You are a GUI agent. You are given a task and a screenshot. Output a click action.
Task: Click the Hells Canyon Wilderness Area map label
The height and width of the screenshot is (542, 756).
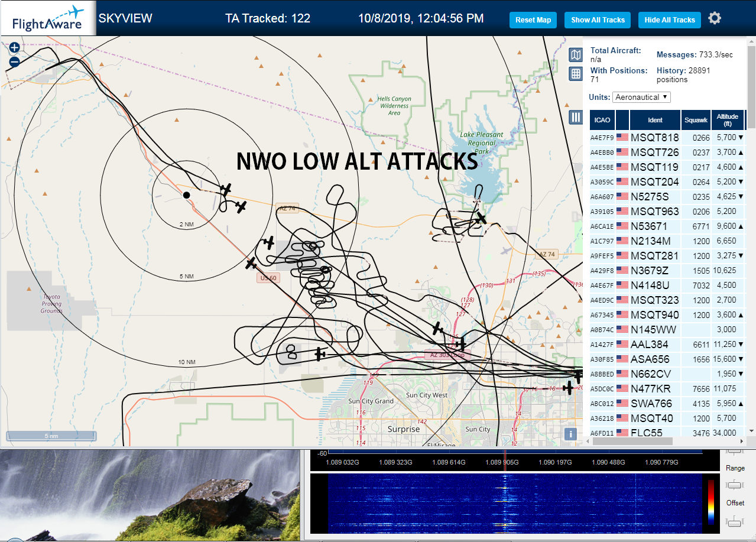point(394,106)
